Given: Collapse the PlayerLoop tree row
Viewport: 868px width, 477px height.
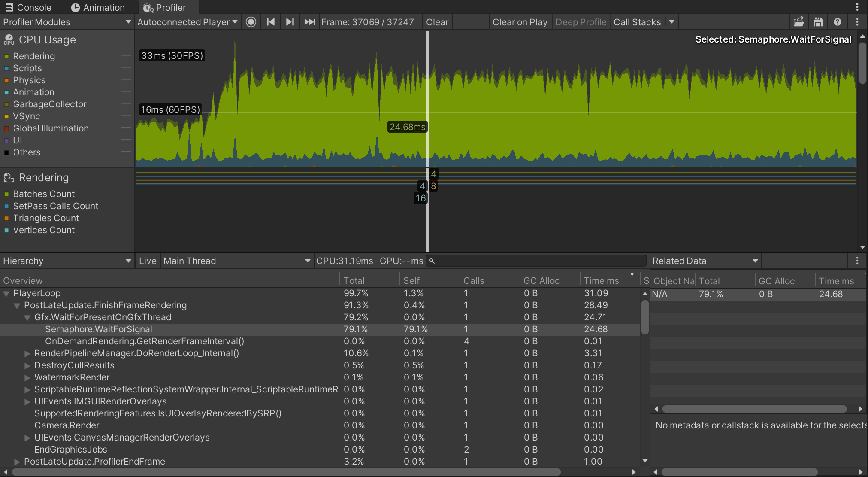Looking at the screenshot, I should click(x=6, y=294).
